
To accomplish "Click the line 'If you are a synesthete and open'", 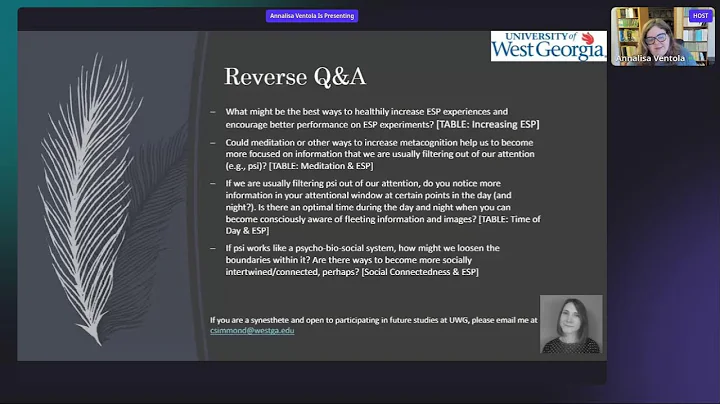I will pyautogui.click(x=374, y=320).
